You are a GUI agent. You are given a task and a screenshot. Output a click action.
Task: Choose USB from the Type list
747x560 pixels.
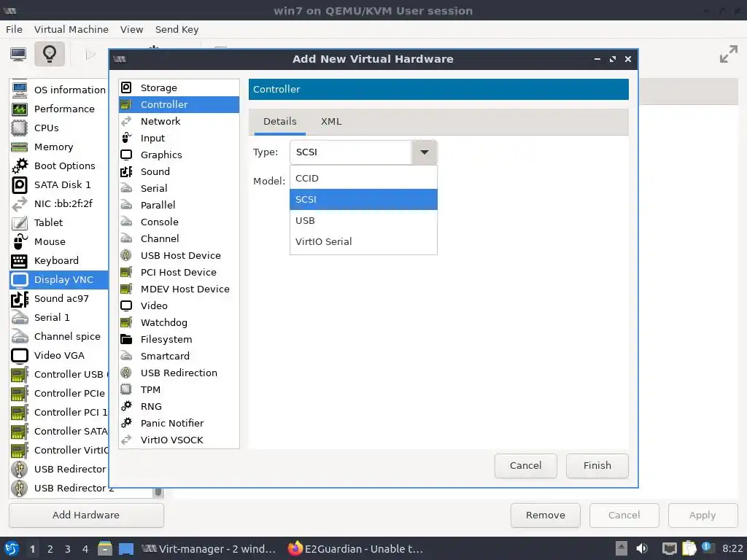[363, 220]
